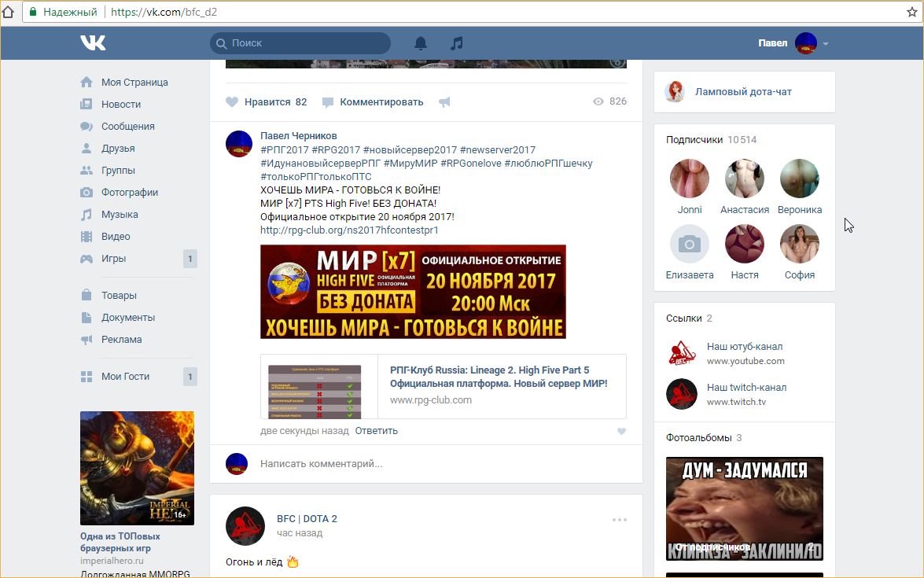
Task: Click the Ламповый дота-чат avatar icon
Action: (x=676, y=92)
